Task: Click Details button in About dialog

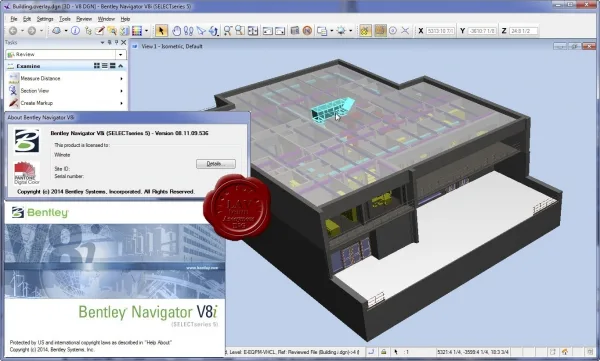Action: point(216,164)
